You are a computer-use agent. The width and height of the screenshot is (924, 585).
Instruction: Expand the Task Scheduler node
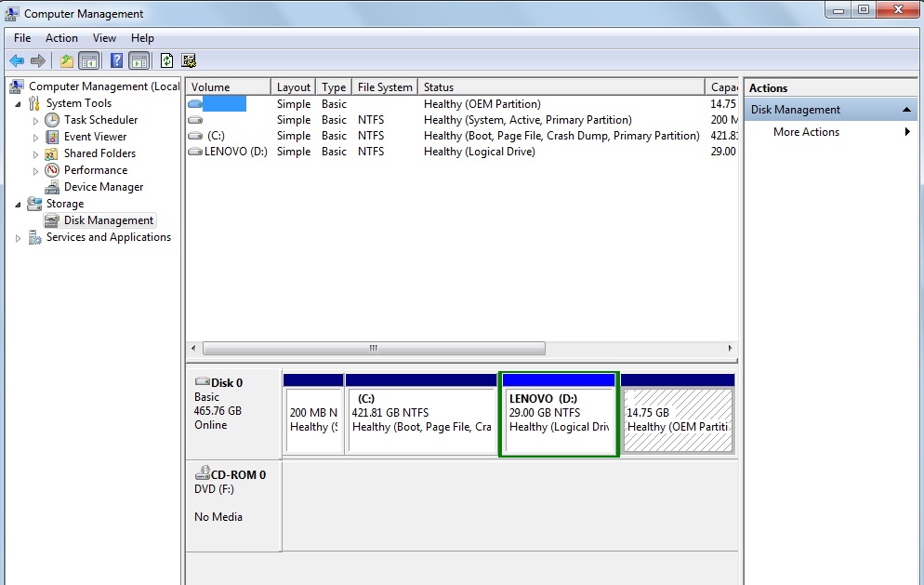point(35,121)
